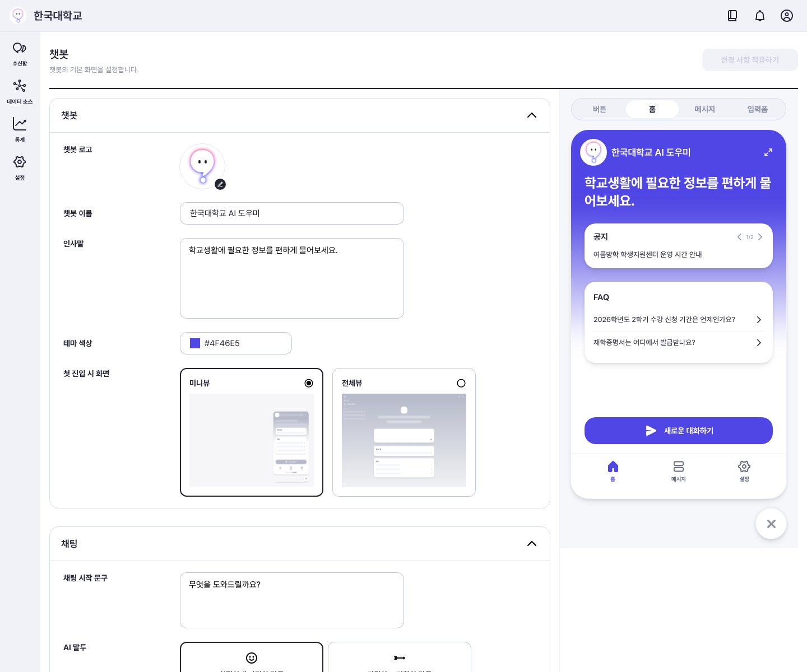
Task: Close the preview with the X button
Action: [x=771, y=524]
